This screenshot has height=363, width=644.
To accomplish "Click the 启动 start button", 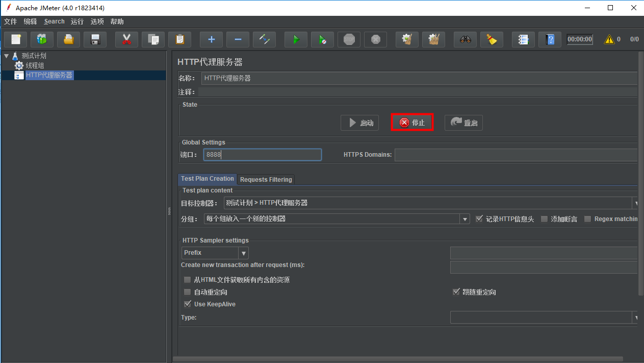I will tap(359, 123).
